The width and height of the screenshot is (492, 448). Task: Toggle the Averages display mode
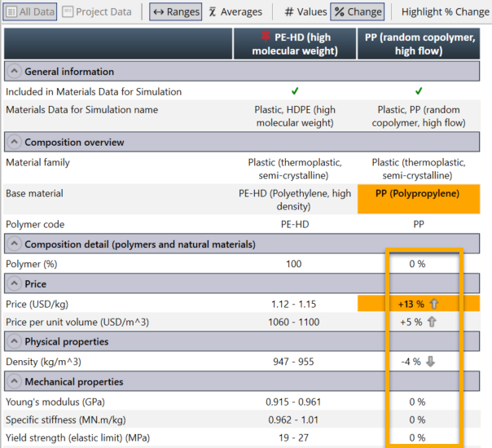(213, 12)
